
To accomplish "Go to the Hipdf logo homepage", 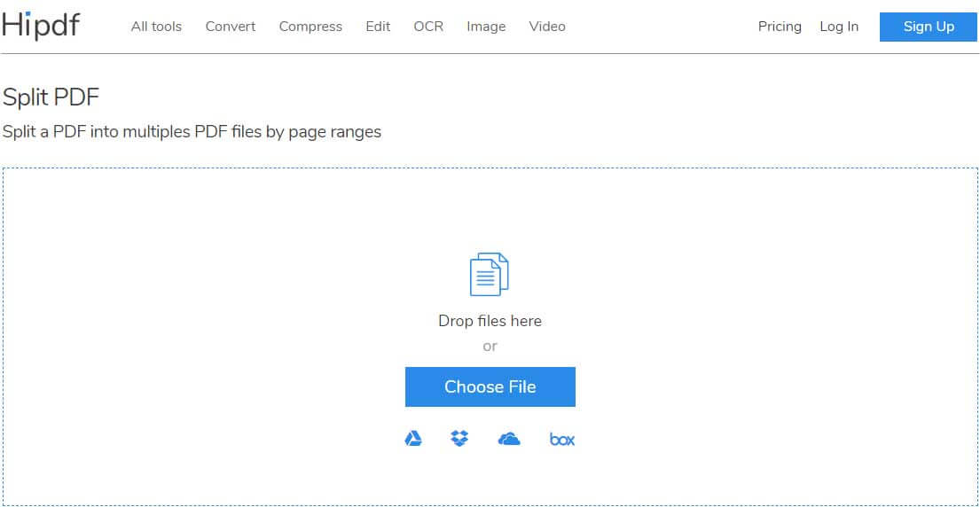I will pos(41,26).
